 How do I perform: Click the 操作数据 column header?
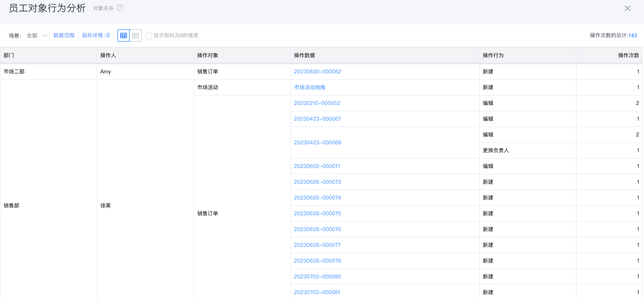[x=304, y=55]
